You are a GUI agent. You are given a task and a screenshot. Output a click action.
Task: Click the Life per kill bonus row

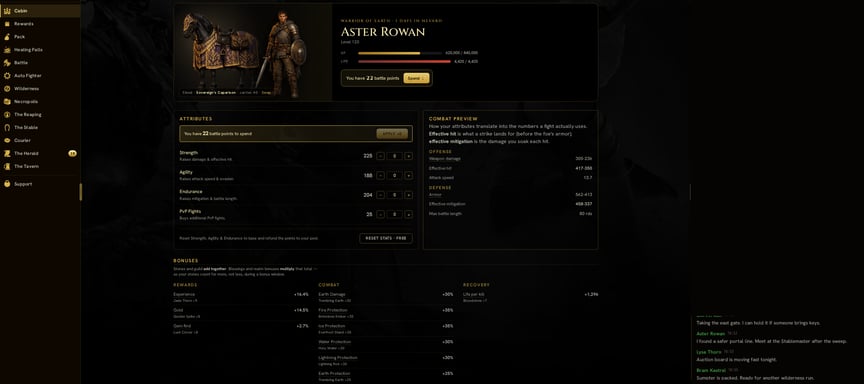click(x=531, y=297)
